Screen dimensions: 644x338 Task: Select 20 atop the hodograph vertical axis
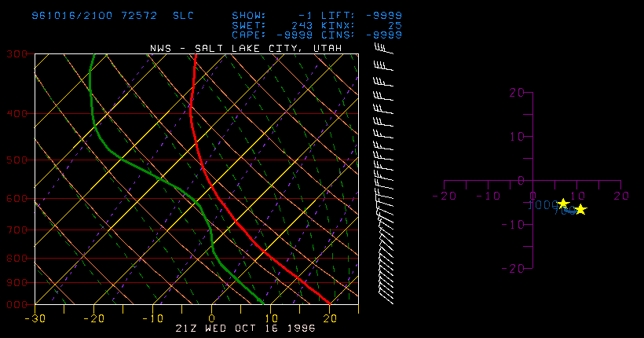point(517,93)
